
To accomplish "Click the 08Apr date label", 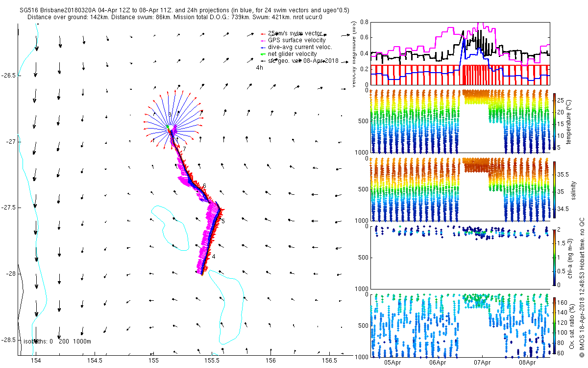I will pos(527,363).
